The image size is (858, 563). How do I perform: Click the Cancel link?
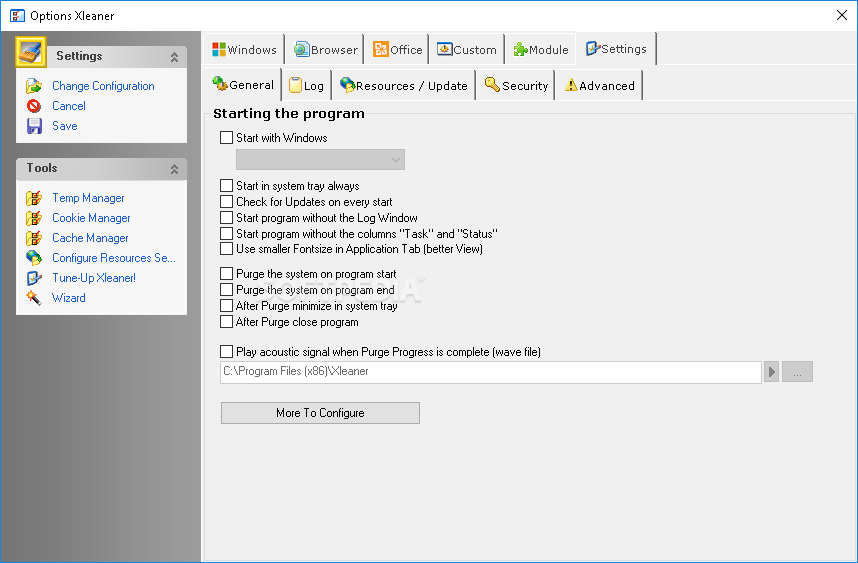[x=68, y=106]
